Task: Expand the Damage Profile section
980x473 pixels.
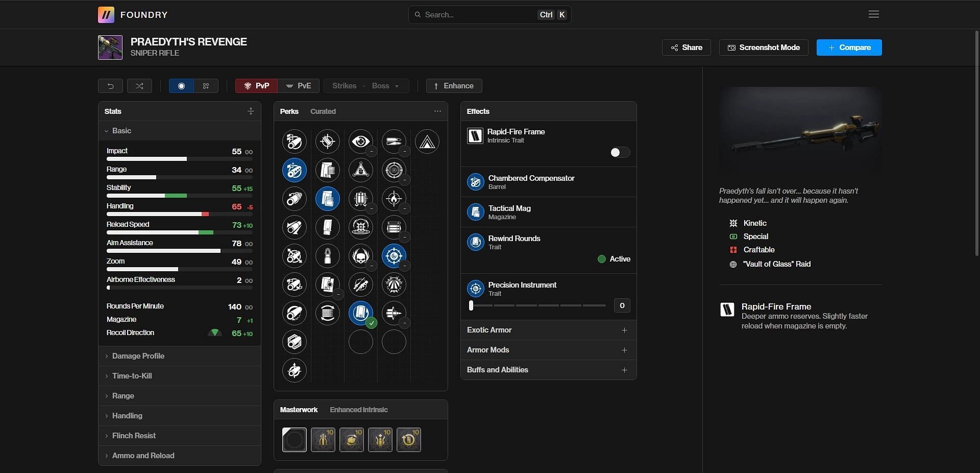Action: tap(180, 356)
